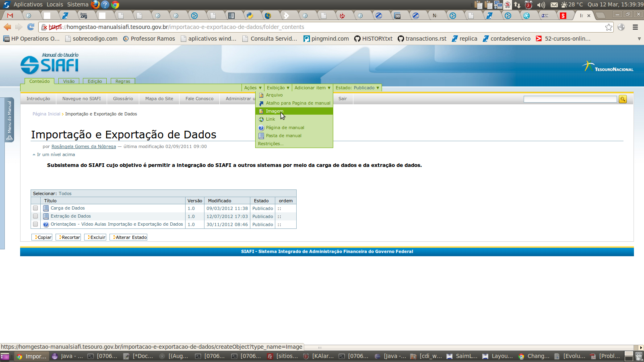The image size is (644, 362).
Task: Open the Exibição dropdown menu
Action: pos(278,88)
